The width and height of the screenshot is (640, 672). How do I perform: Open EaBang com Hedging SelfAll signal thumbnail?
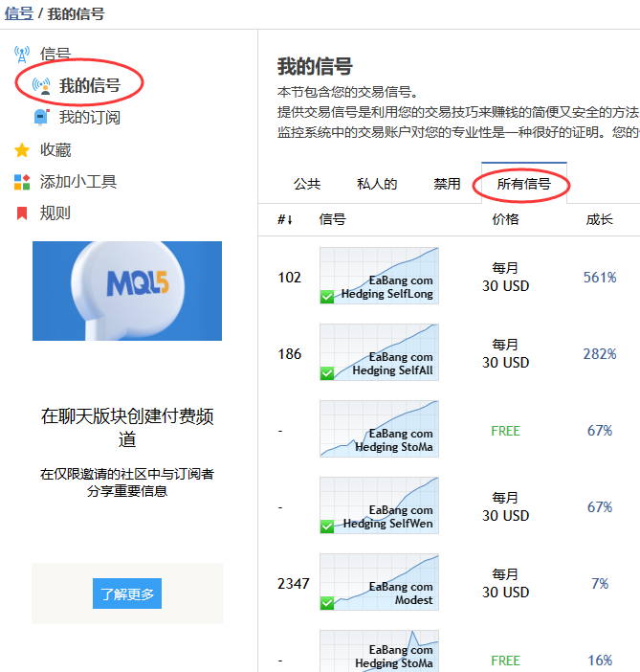[x=379, y=352]
